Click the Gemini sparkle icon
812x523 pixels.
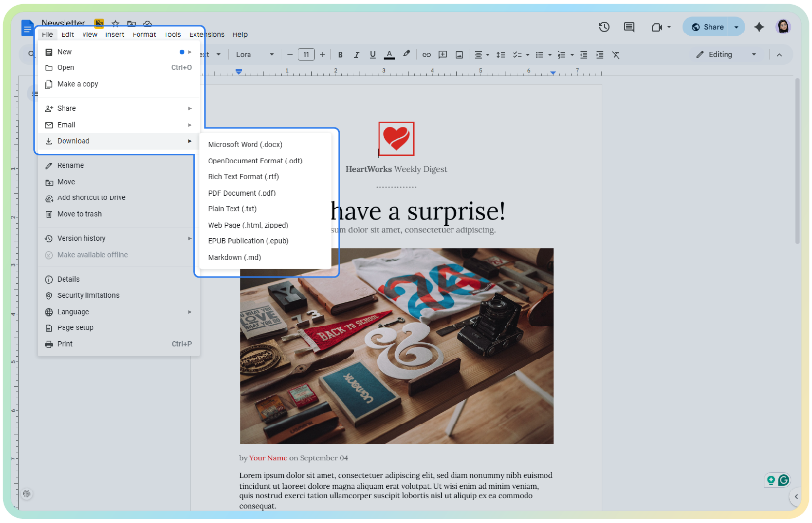click(x=759, y=27)
